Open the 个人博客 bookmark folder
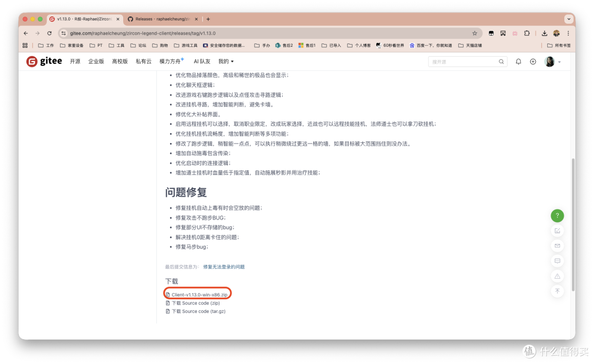The width and height of the screenshot is (594, 364). (x=359, y=46)
